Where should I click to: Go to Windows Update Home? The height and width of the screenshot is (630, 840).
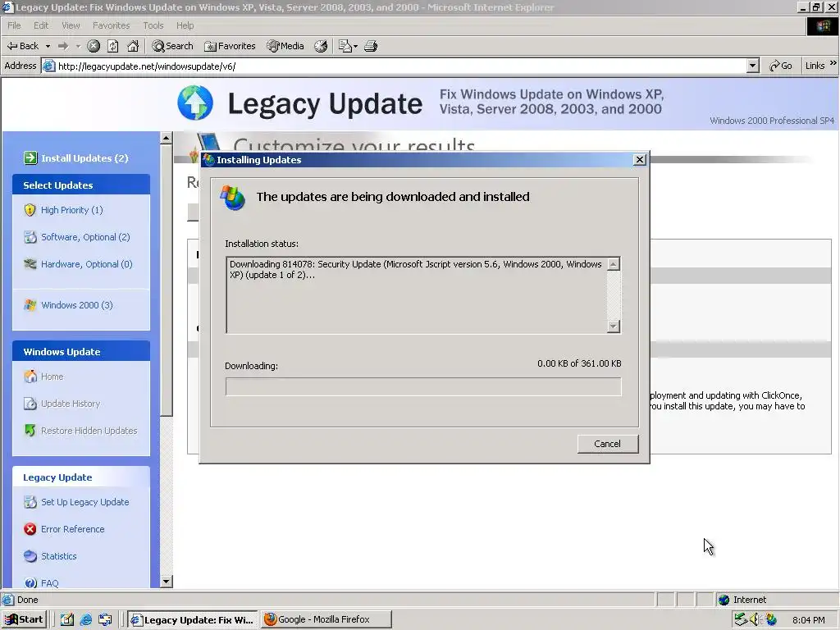pyautogui.click(x=52, y=377)
